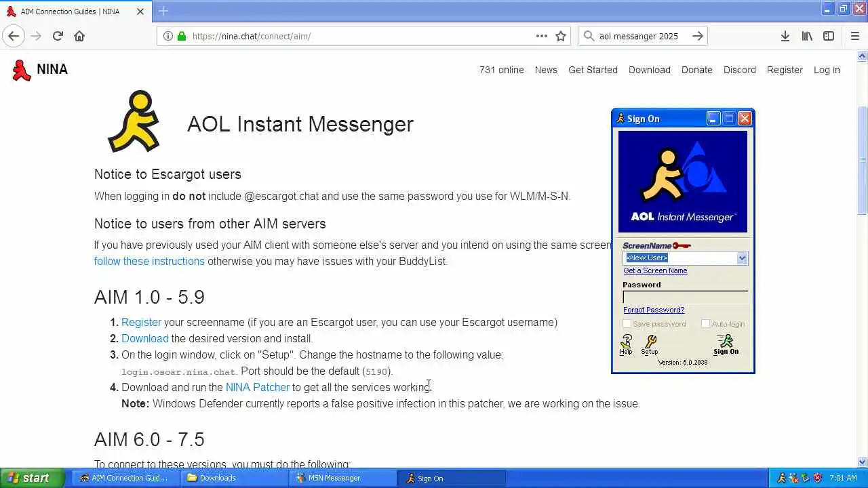The height and width of the screenshot is (488, 868).
Task: Click the MSN Messenger tray icon
Action: coord(793,478)
